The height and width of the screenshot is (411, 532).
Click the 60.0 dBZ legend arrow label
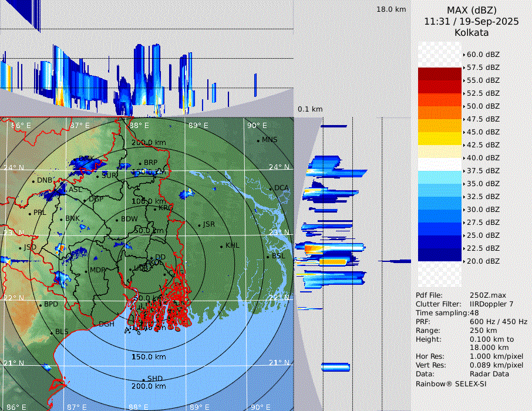[x=482, y=54]
